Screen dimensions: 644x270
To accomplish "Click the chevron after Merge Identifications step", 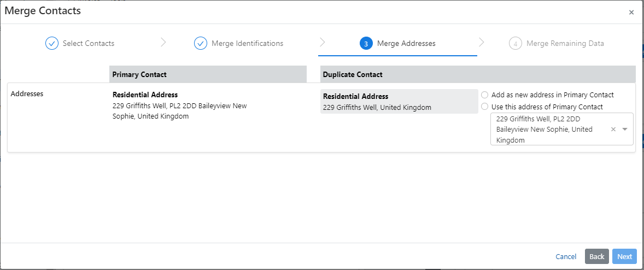I will pos(322,43).
